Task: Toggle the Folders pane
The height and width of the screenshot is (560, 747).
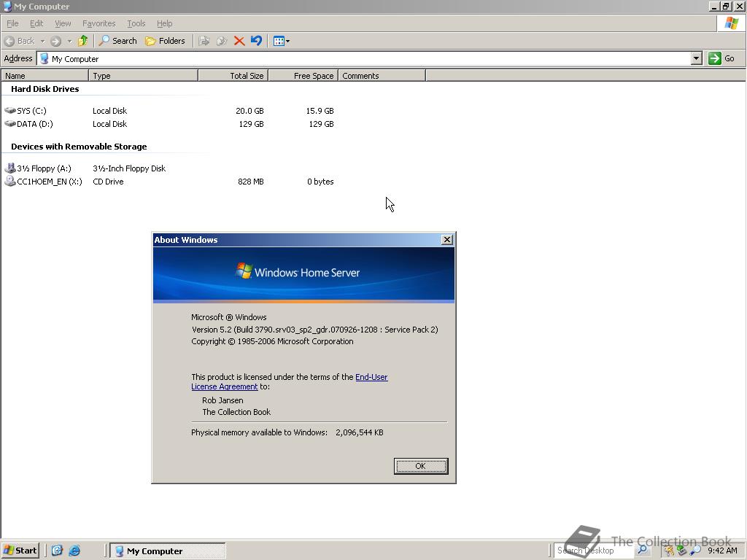Action: pos(165,41)
